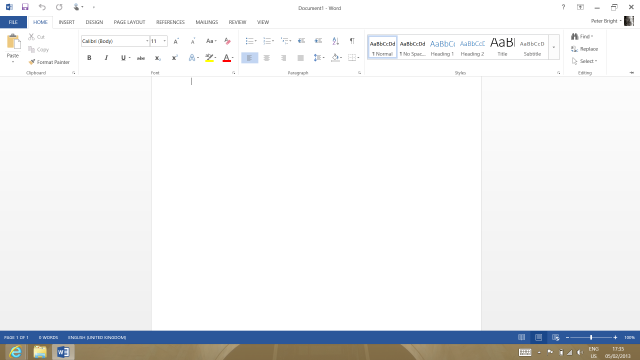Switch to the INSERT tab
Screen dimensions: 640x360
(x=67, y=22)
